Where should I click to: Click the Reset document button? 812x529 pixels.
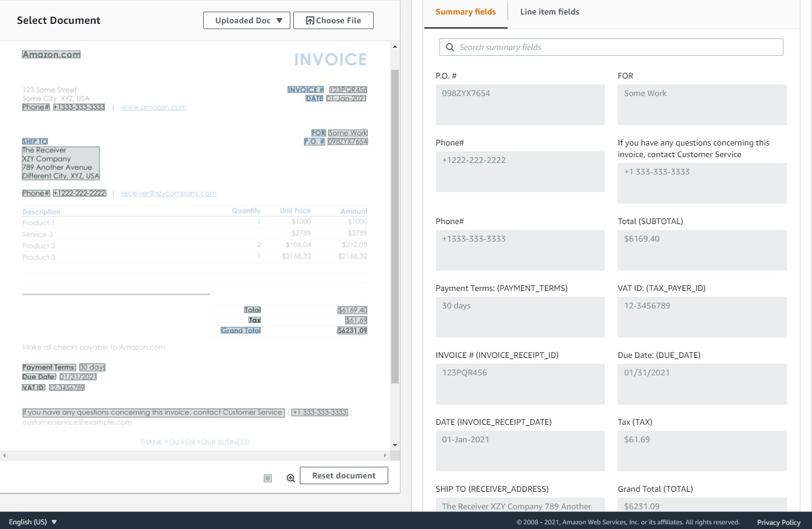click(x=343, y=475)
